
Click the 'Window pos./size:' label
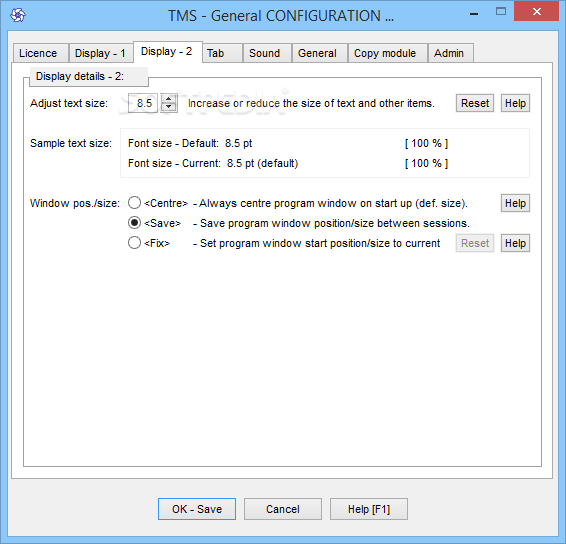[x=75, y=203]
